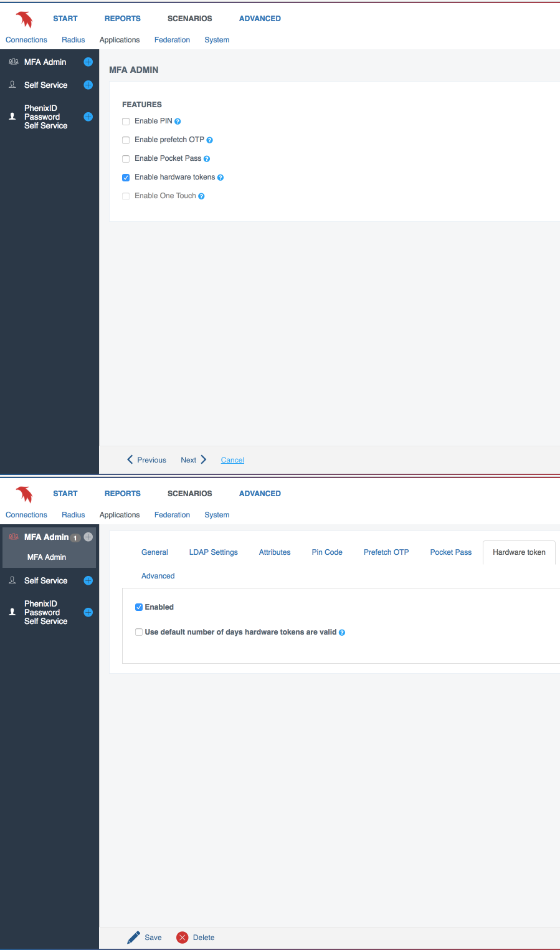Viewport: 560px width, 950px height.
Task: Click blue plus beside MFA Admin in FEATURES wizard screen
Action: tap(88, 62)
